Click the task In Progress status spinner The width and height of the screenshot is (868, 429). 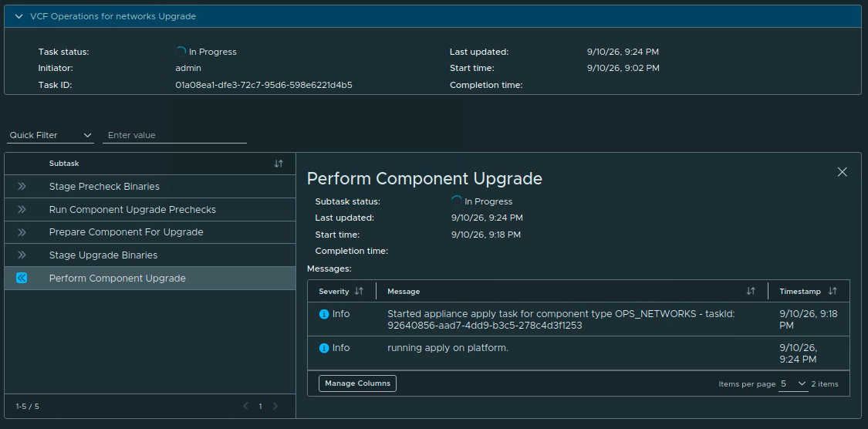[x=181, y=52]
